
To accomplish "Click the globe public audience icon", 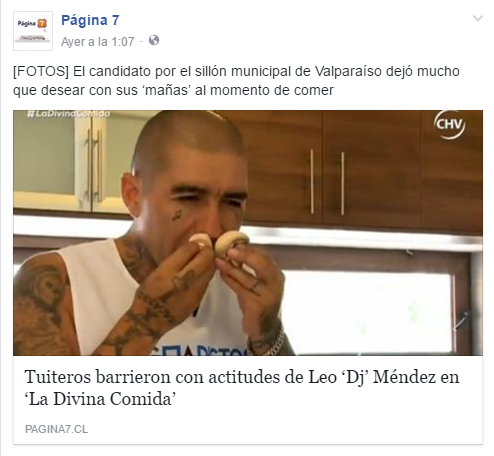I will click(154, 41).
